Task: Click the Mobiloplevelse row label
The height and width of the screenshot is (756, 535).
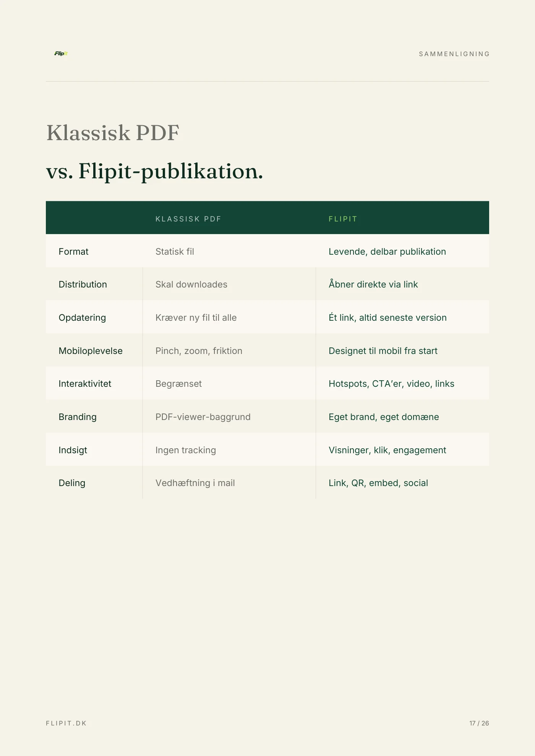Action: [x=91, y=351]
